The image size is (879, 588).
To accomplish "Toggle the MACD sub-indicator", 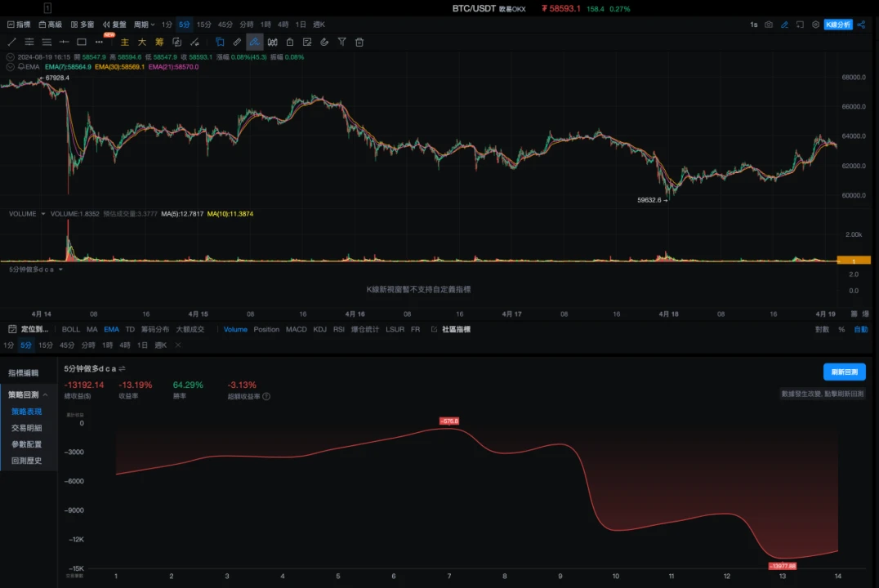I will pyautogui.click(x=296, y=329).
